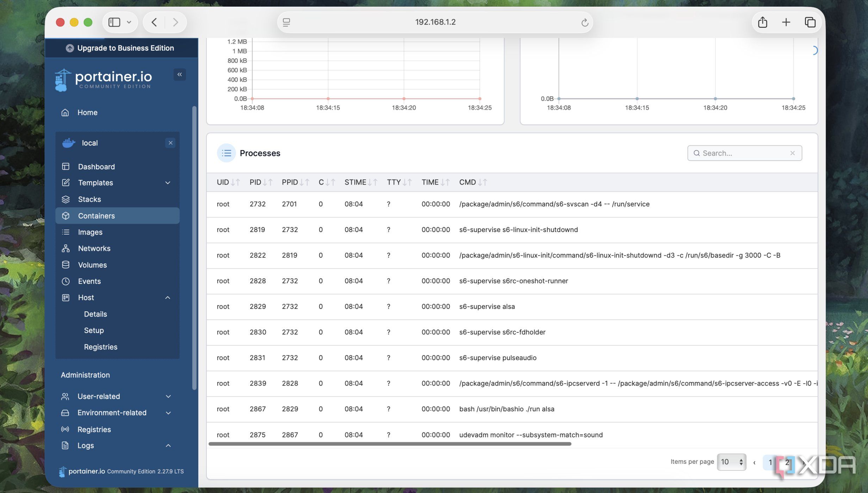Click the Community Edition 2.27.9 LTS footer
The image size is (868, 493).
pos(145,471)
